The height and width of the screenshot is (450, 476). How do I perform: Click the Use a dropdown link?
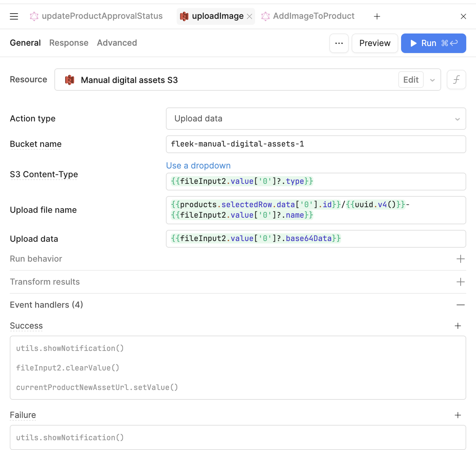[198, 166]
